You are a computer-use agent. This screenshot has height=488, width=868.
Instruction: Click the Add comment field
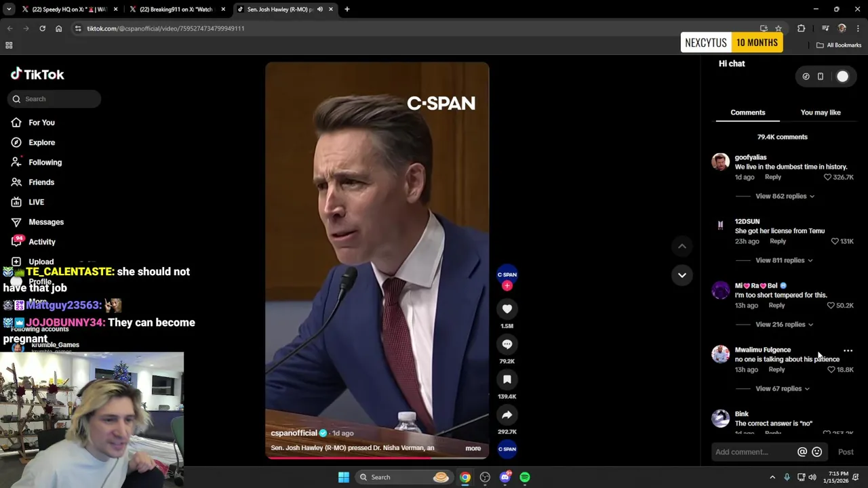pos(753,452)
